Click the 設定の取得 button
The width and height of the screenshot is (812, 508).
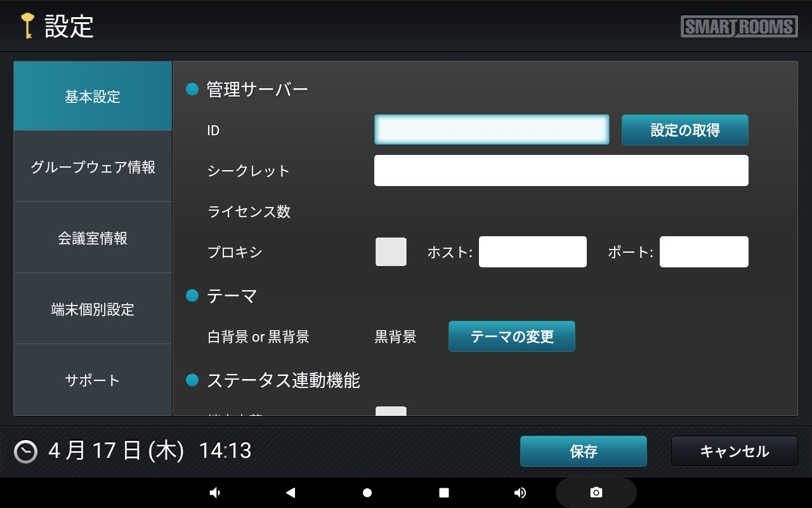(684, 130)
